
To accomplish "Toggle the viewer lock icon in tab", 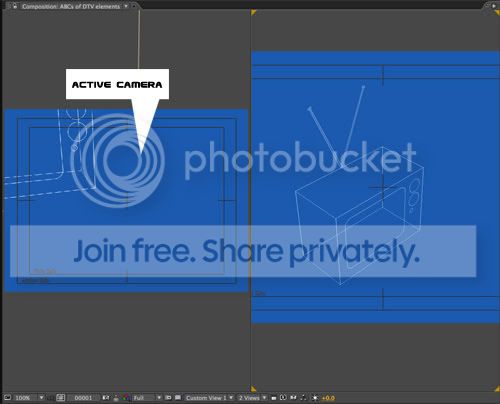I will point(15,6).
